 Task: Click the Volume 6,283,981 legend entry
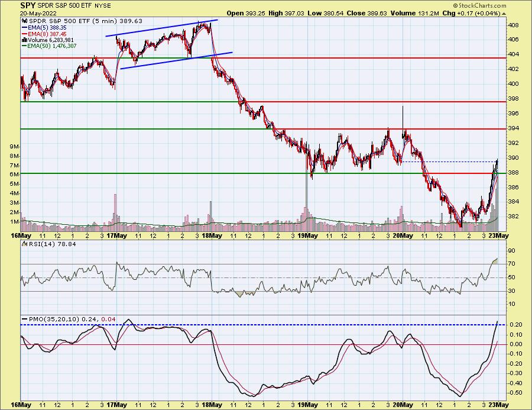pos(51,40)
